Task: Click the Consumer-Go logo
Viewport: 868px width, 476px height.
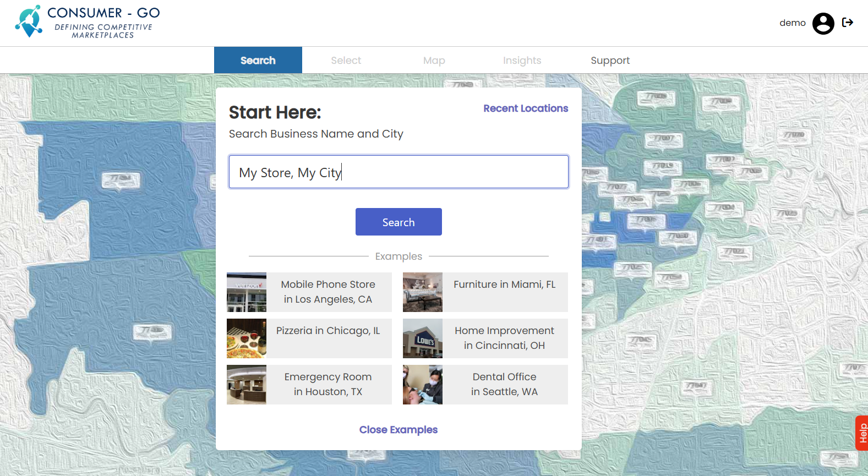Action: [87, 22]
